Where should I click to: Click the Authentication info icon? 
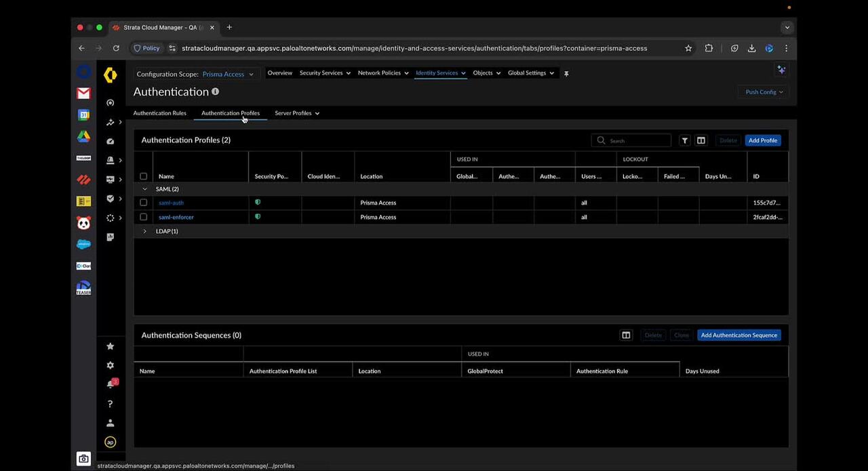click(x=215, y=91)
